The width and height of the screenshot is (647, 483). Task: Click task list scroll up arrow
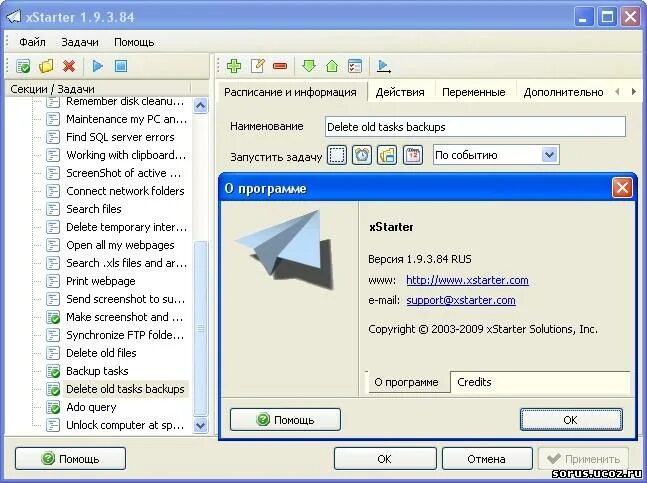[201, 106]
